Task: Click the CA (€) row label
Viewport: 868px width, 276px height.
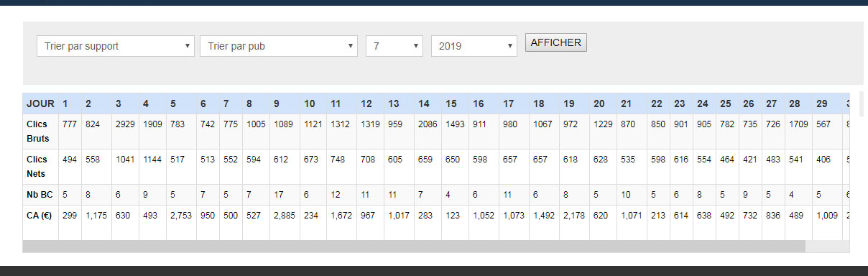Action: [x=40, y=214]
